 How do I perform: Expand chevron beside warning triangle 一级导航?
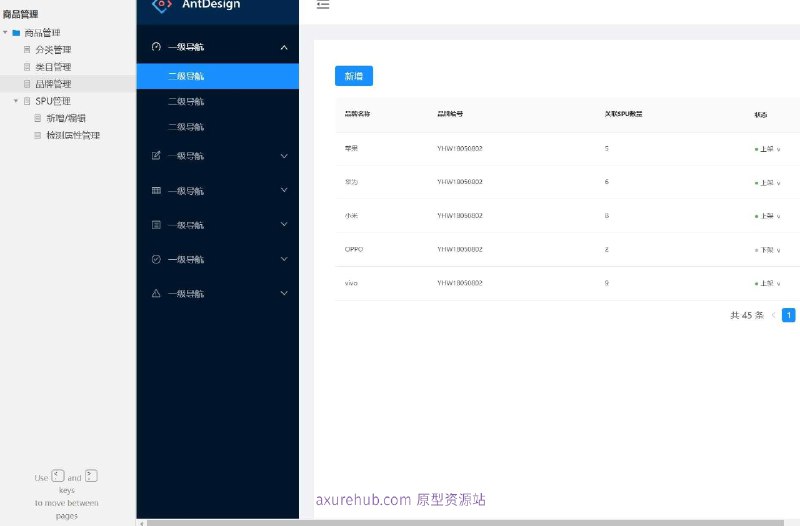(284, 293)
